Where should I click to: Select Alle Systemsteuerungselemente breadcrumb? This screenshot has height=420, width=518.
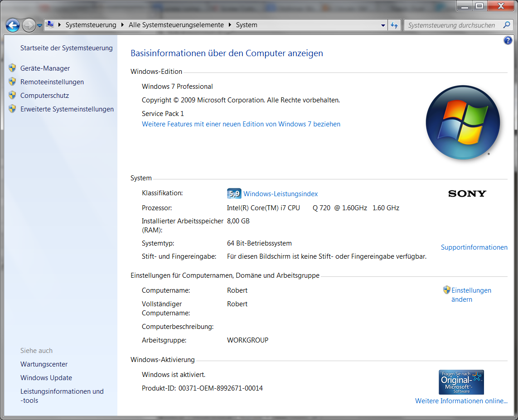(x=176, y=25)
